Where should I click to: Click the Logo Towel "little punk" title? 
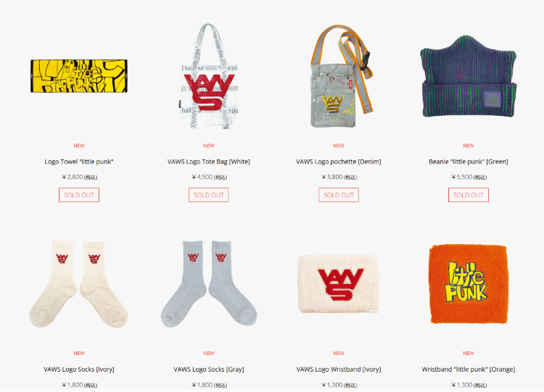79,162
